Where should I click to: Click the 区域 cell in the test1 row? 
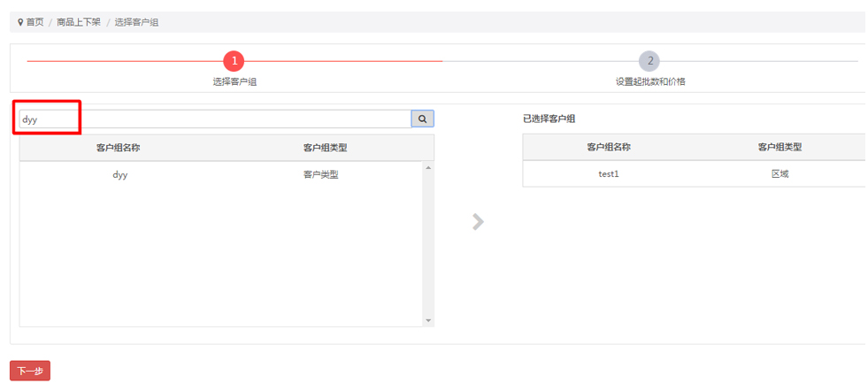[x=780, y=174]
